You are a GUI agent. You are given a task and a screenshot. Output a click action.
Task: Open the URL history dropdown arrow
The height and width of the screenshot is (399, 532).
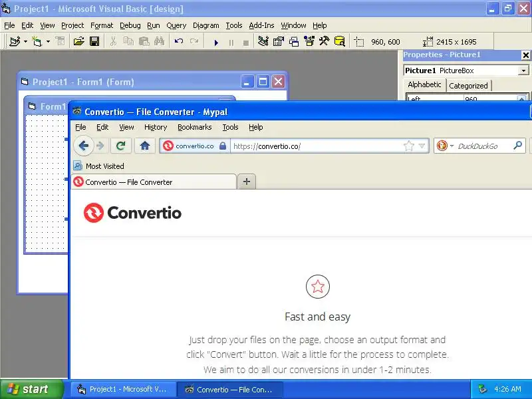pos(422,146)
